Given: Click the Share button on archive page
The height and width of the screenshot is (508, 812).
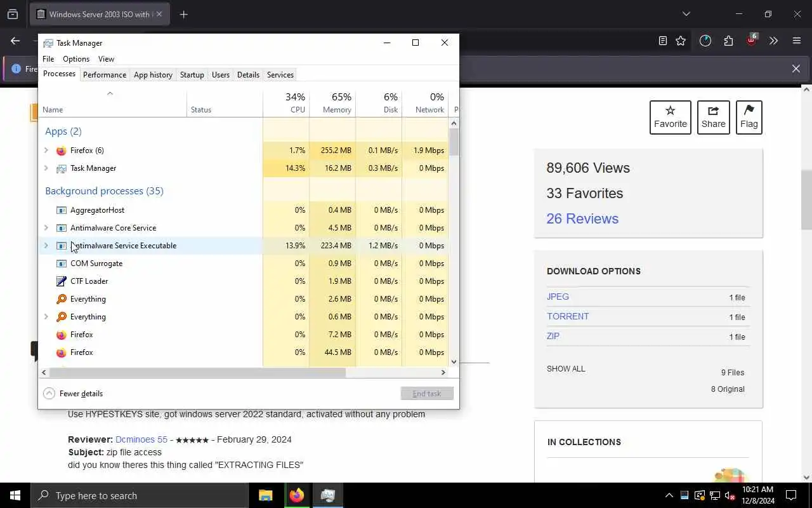Looking at the screenshot, I should click(x=713, y=117).
